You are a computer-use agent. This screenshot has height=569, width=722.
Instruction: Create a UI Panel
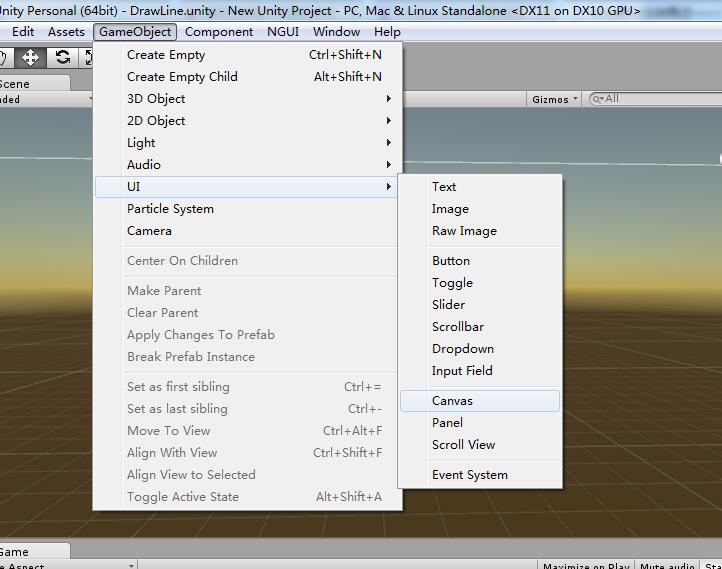point(480,423)
